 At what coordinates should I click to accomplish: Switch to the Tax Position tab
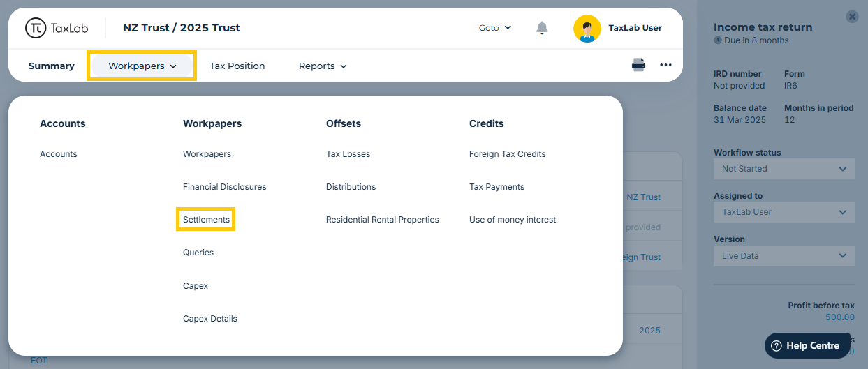237,66
